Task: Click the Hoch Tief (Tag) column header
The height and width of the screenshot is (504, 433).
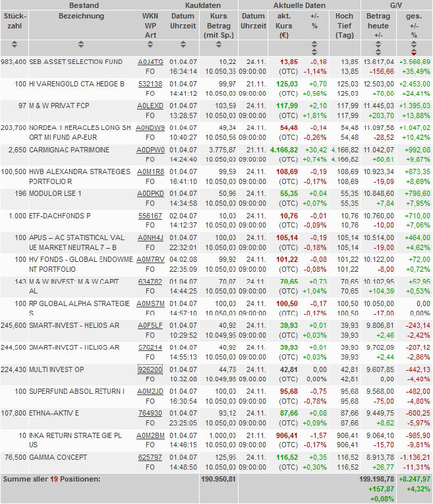Action: pyautogui.click(x=344, y=25)
